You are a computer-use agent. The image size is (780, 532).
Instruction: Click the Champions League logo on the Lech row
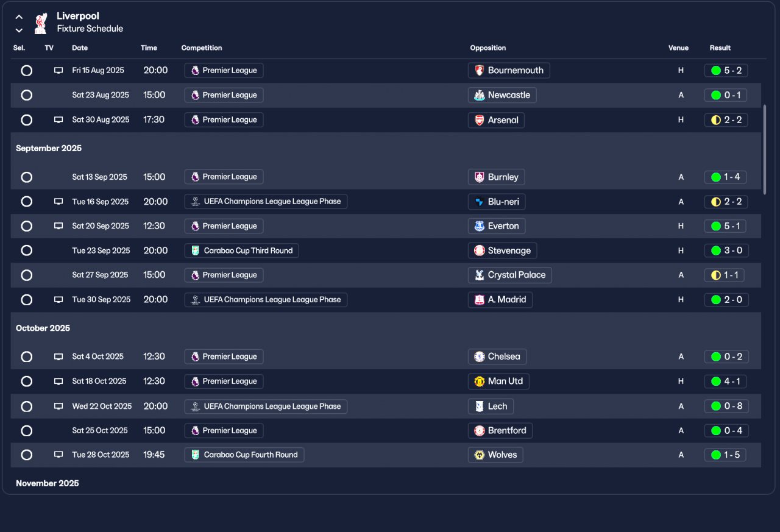195,406
